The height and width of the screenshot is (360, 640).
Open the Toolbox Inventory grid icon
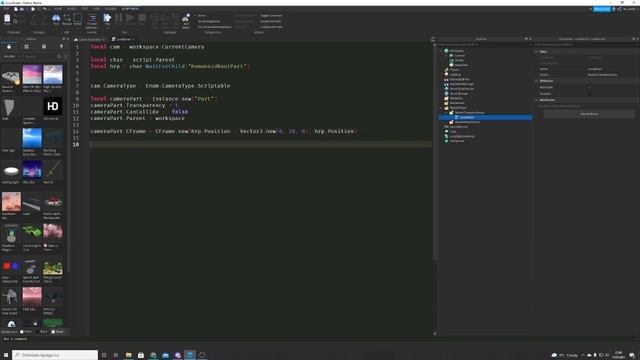(x=27, y=47)
